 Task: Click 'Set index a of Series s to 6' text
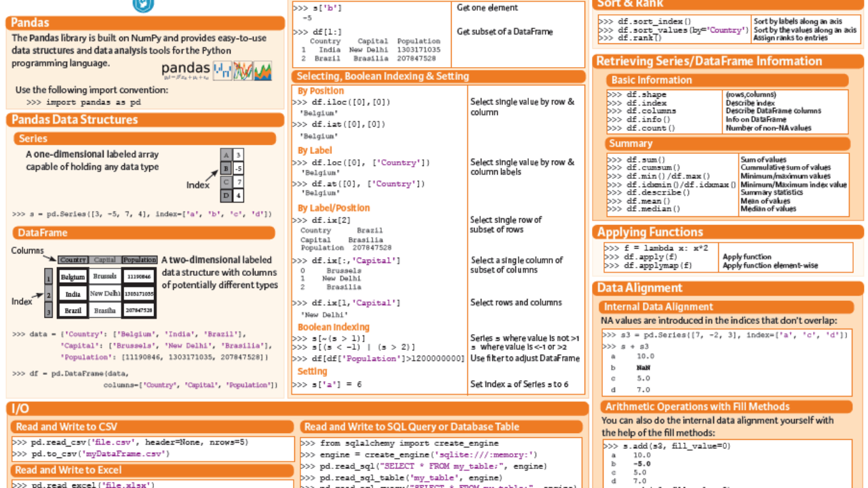click(519, 384)
